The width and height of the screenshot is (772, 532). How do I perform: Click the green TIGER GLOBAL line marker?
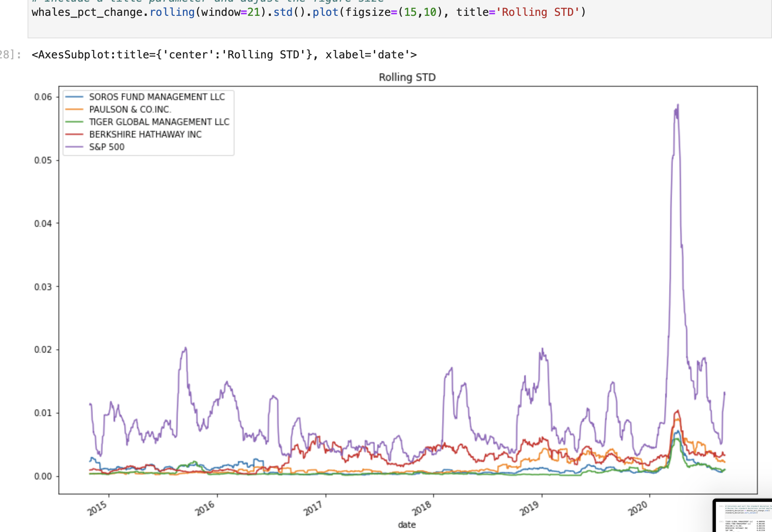76,122
